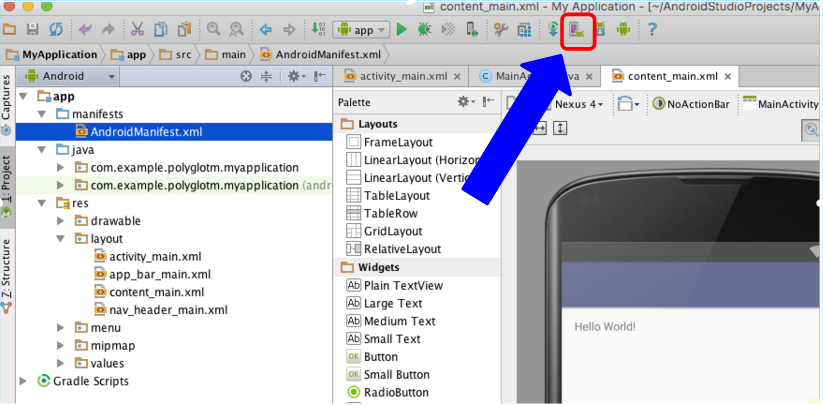Click the Copy icon in toolbar

click(161, 29)
